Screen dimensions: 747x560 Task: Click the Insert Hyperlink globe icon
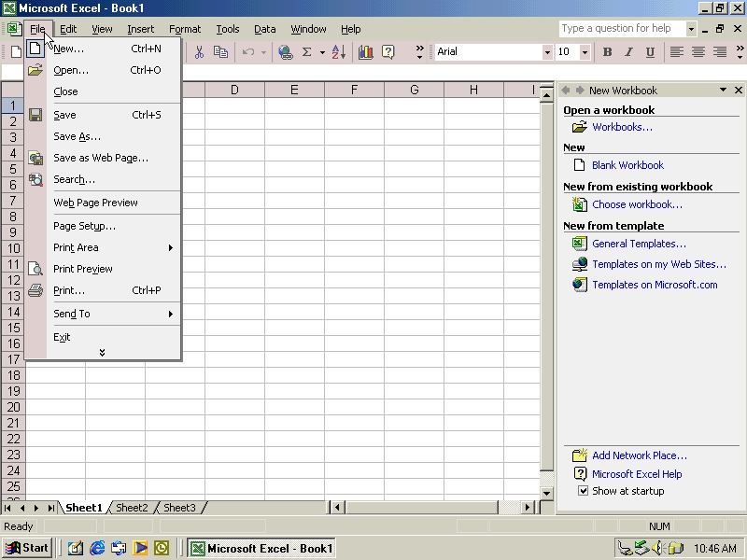click(x=286, y=52)
